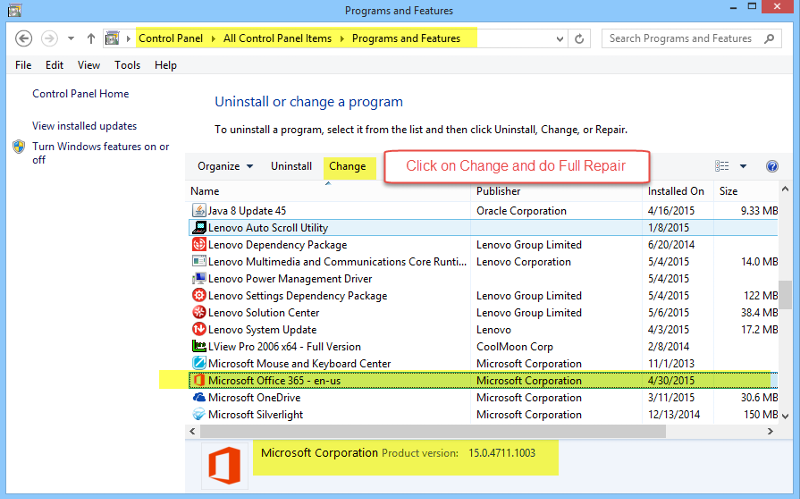The width and height of the screenshot is (800, 499).
Task: Go back with the Back arrow button
Action: pyautogui.click(x=23, y=39)
